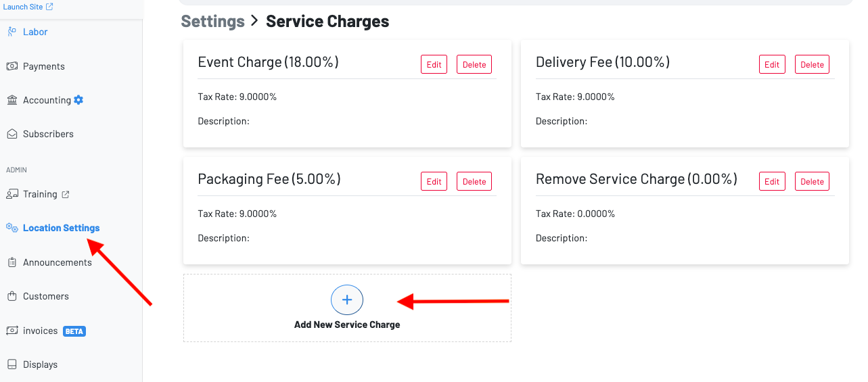Click the plus icon to add service charge
This screenshot has height=382, width=868.
pyautogui.click(x=347, y=300)
